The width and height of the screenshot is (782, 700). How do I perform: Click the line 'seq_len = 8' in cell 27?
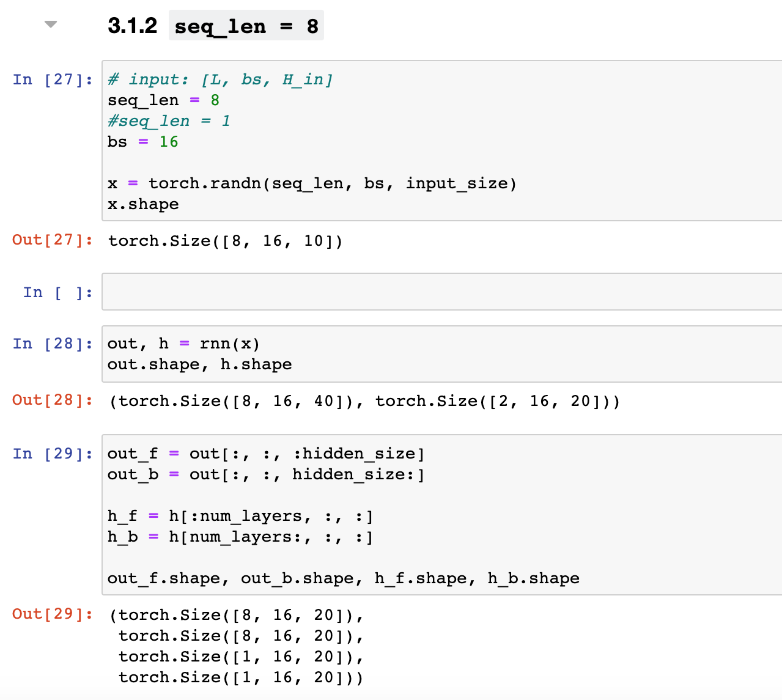point(164,100)
